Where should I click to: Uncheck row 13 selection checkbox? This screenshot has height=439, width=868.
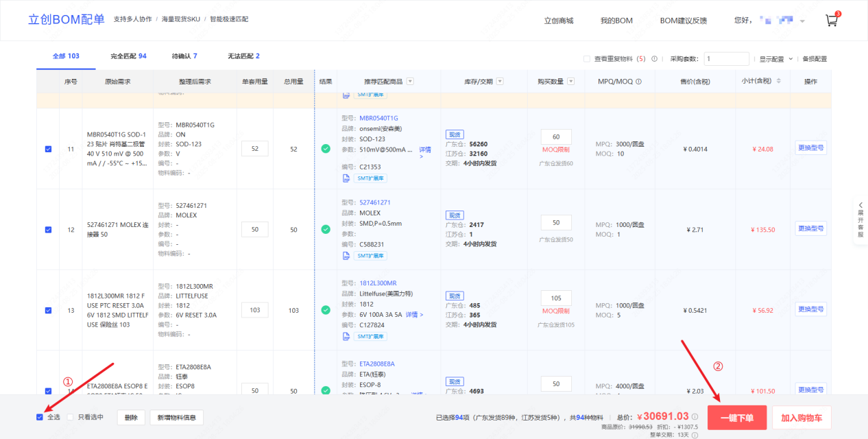point(48,310)
